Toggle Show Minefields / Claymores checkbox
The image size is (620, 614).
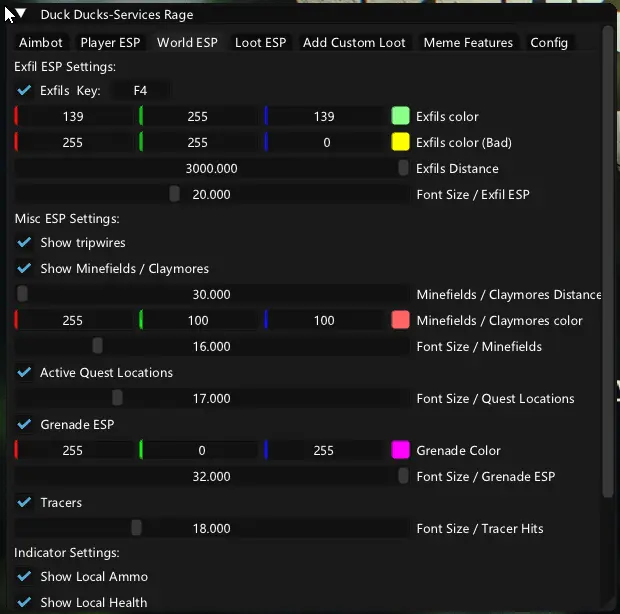(x=25, y=269)
